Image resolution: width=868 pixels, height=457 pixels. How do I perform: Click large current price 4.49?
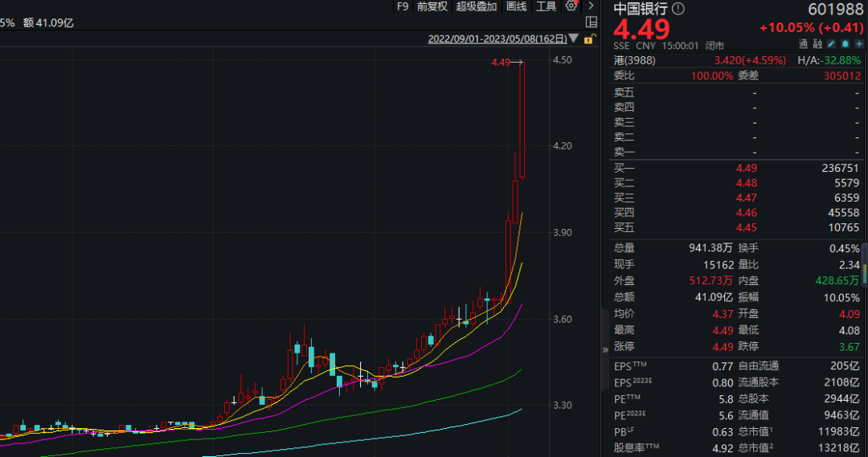point(641,29)
